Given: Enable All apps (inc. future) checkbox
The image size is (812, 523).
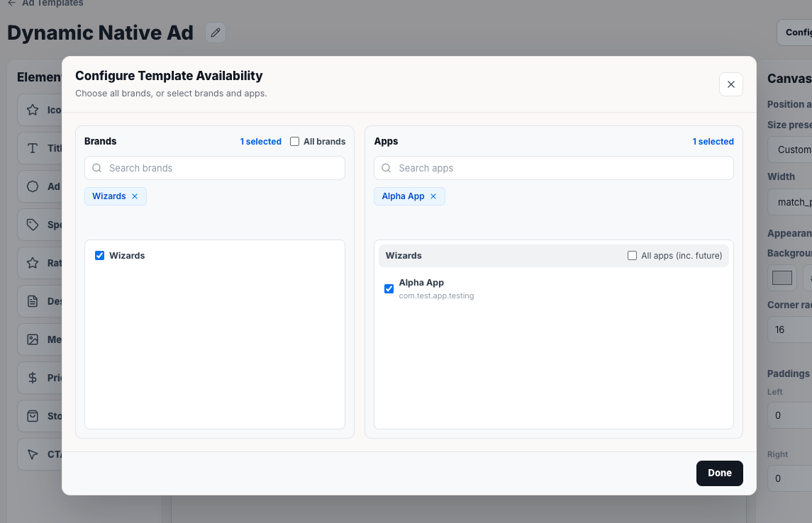Looking at the screenshot, I should 632,256.
